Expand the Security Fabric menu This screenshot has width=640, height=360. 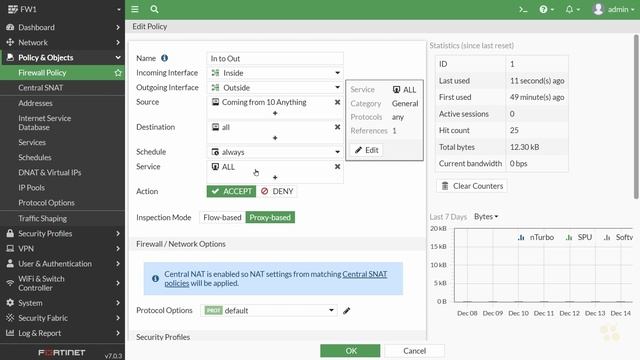(x=62, y=318)
